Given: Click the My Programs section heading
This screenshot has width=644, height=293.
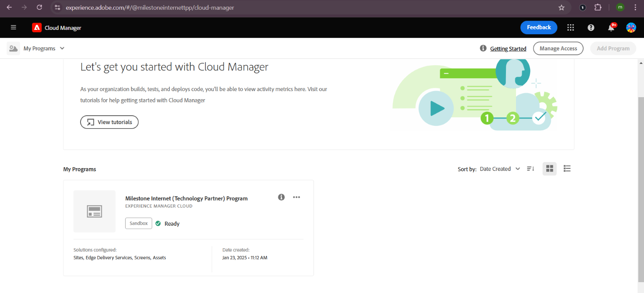Looking at the screenshot, I should [80, 169].
